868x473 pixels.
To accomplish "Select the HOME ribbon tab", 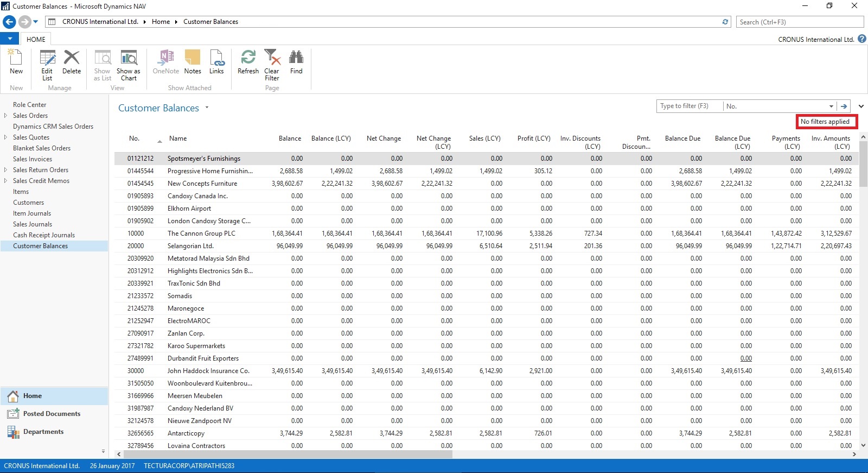I will click(x=36, y=39).
